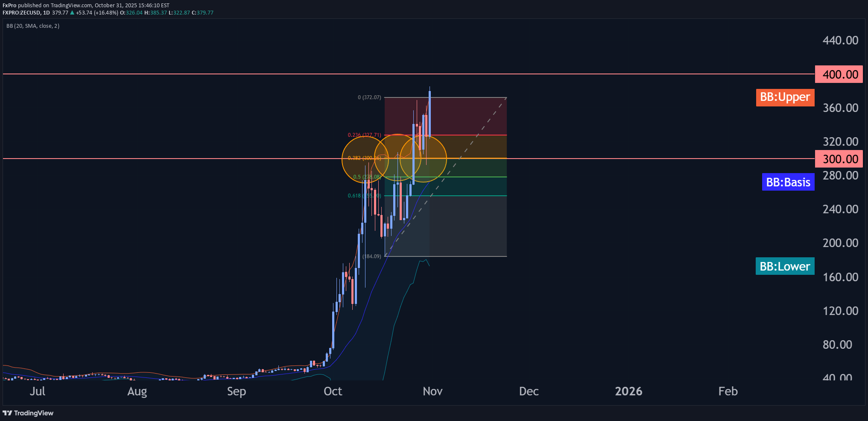
Task: Select the BB:Basis label tag
Action: (788, 182)
